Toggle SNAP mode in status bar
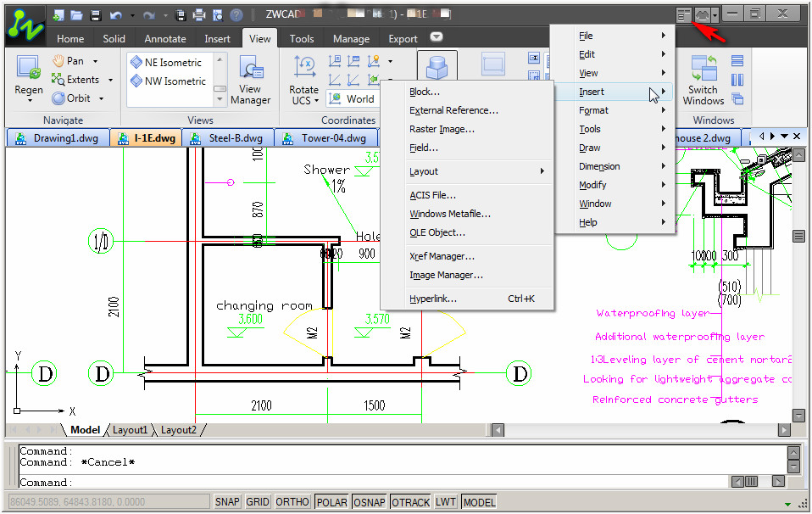812x514 pixels. [226, 502]
